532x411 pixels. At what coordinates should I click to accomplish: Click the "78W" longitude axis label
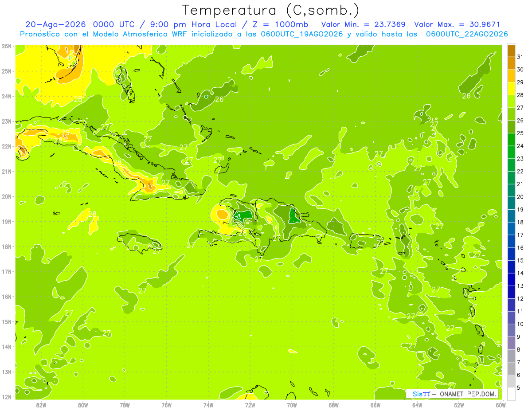pyautogui.click(x=125, y=405)
